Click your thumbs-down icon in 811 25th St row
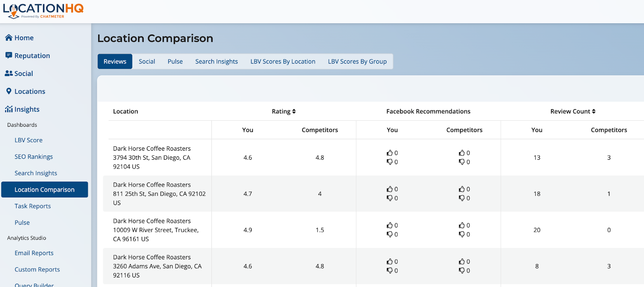Image resolution: width=644 pixels, height=287 pixels. 390,198
